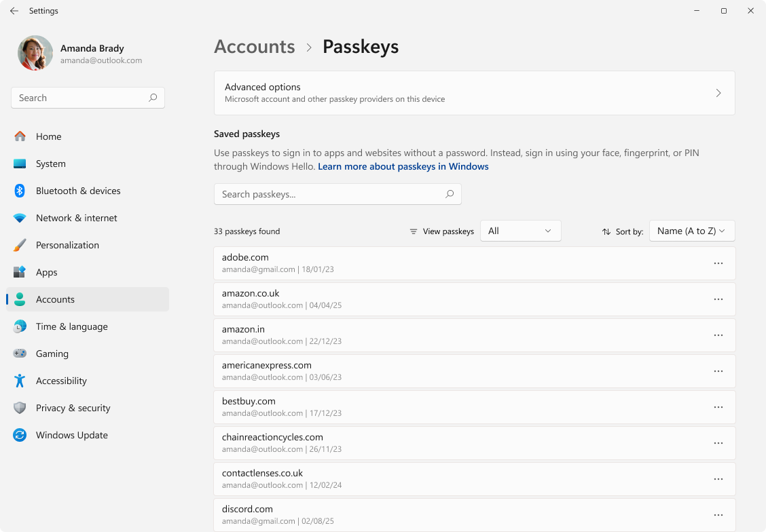Expand Advanced options with the chevron

click(x=718, y=93)
